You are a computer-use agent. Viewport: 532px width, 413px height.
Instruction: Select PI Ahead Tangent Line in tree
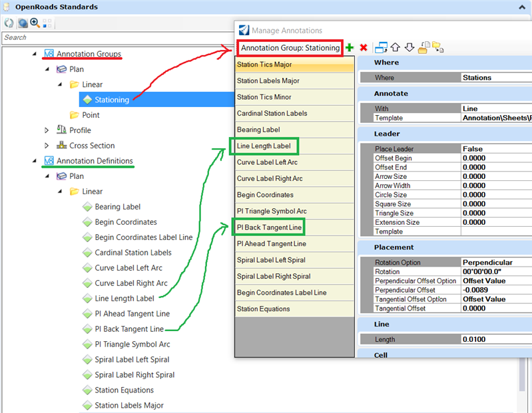[x=132, y=314]
